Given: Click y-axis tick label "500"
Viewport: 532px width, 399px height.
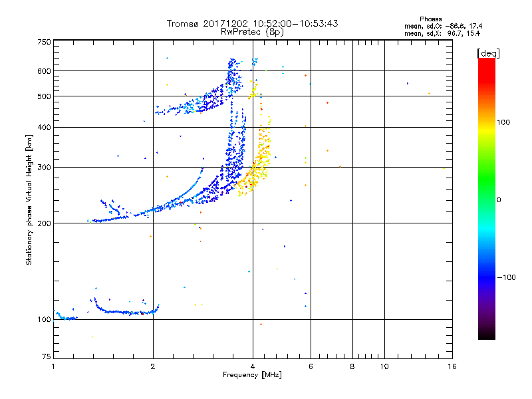Looking at the screenshot, I should (x=44, y=96).
